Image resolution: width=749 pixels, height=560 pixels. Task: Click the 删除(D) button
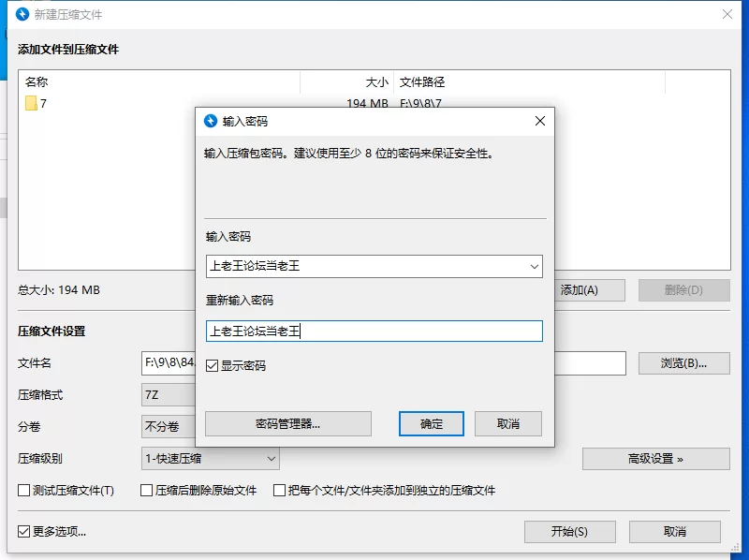684,290
